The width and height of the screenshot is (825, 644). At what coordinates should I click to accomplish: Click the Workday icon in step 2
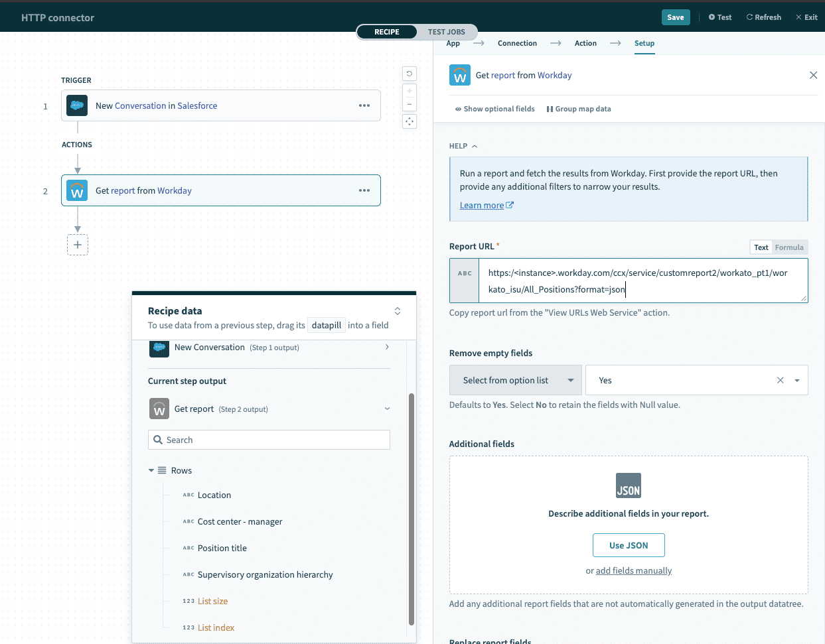(77, 191)
